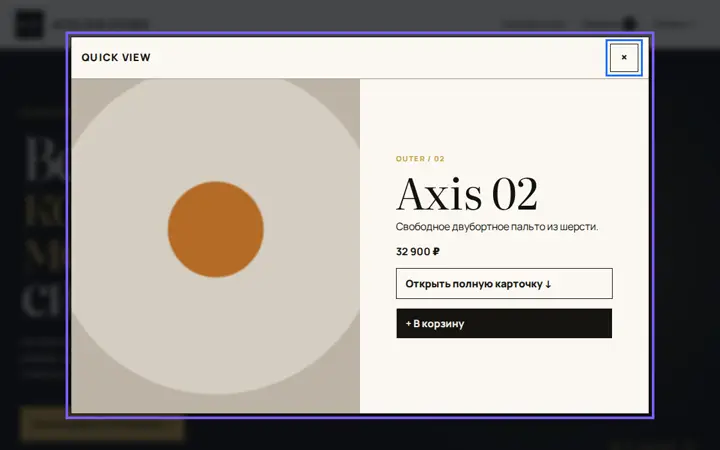Click the blurred gold button below the dialog
720x450 pixels.
point(101,424)
